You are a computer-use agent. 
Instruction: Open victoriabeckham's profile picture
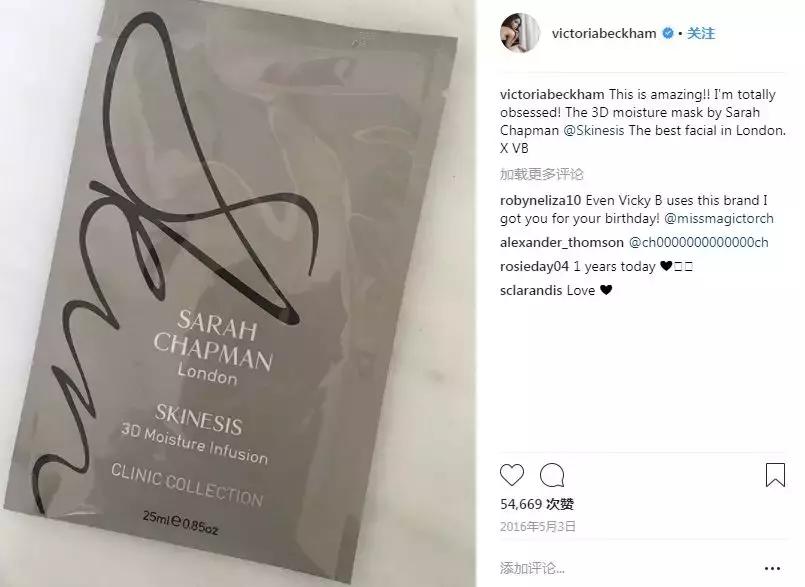pyautogui.click(x=520, y=33)
